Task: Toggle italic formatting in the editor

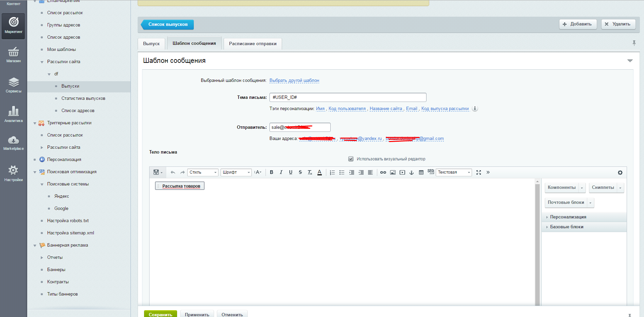Action: coord(281,172)
